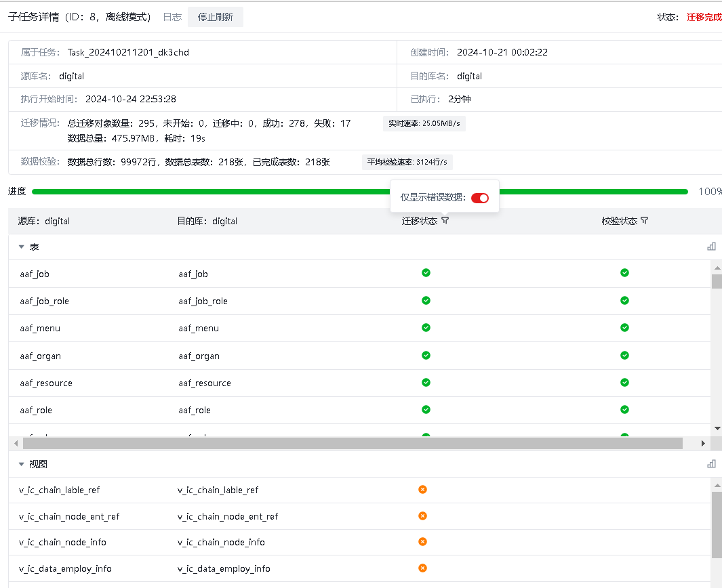Click verification status icon for aaf_role
722x588 pixels.
tap(624, 409)
